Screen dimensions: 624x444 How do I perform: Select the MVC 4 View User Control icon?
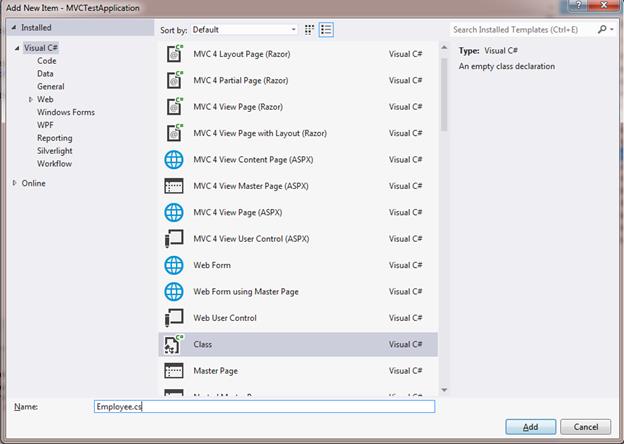point(173,239)
